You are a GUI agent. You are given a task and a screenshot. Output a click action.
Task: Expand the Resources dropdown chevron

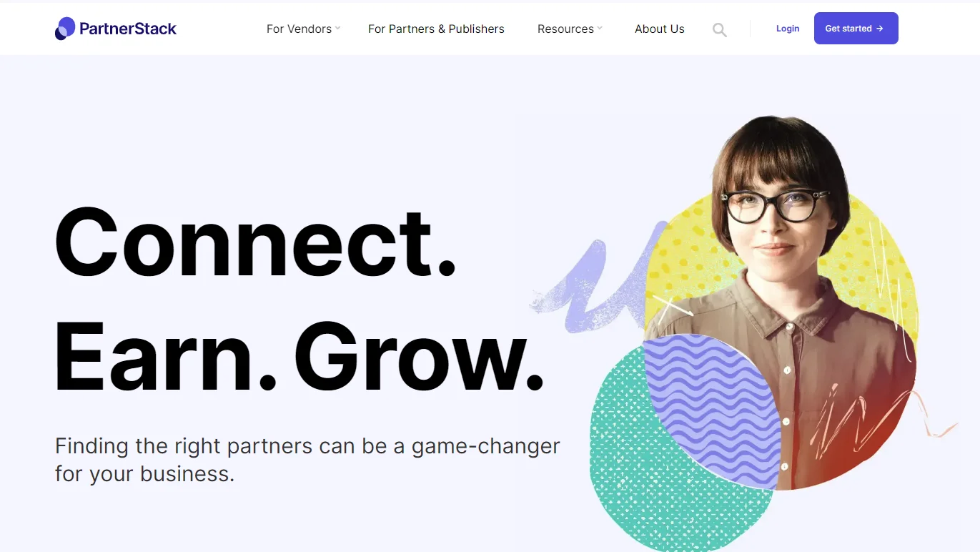pyautogui.click(x=600, y=29)
